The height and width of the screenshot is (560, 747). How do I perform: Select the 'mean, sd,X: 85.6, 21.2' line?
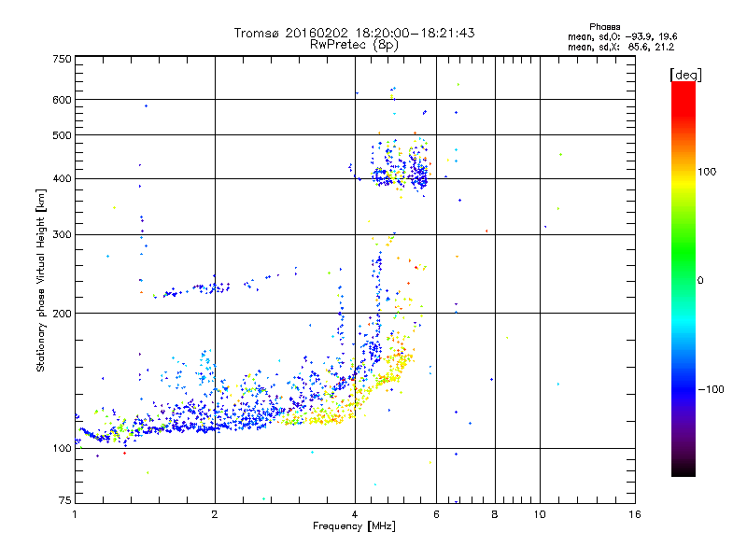tap(621, 47)
